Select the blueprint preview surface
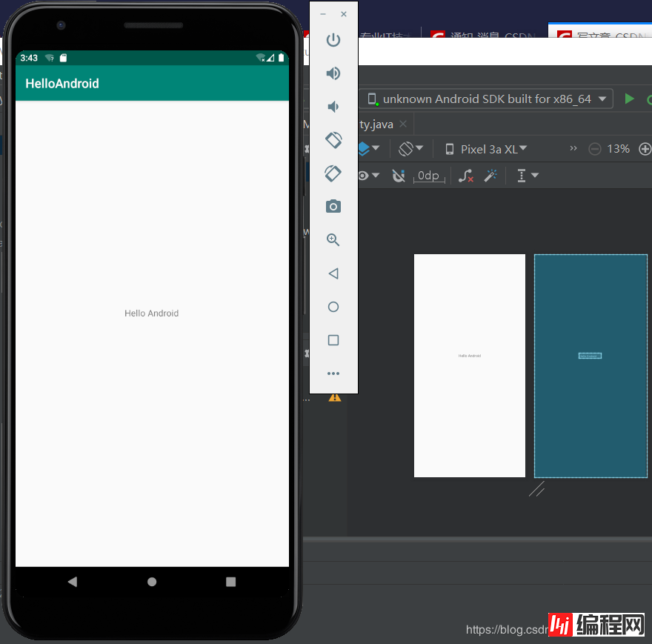Viewport: 652px width, 644px height. (591, 365)
